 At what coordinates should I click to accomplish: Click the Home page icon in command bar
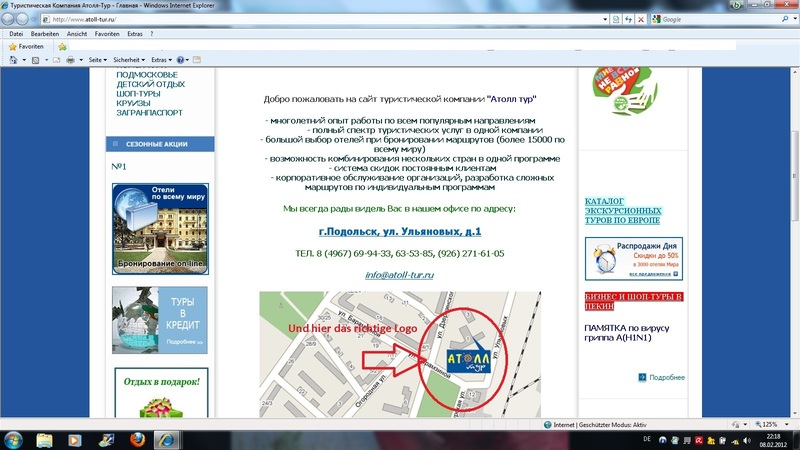(x=13, y=60)
